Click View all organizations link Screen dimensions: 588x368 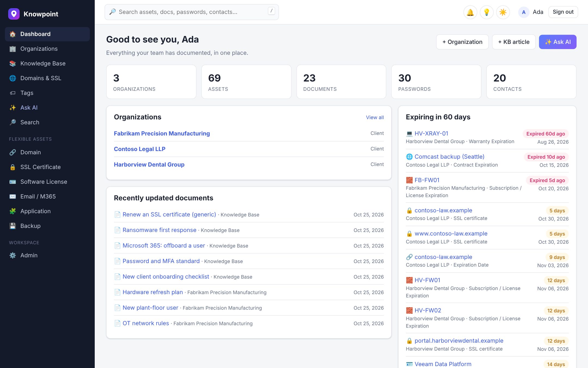click(375, 117)
